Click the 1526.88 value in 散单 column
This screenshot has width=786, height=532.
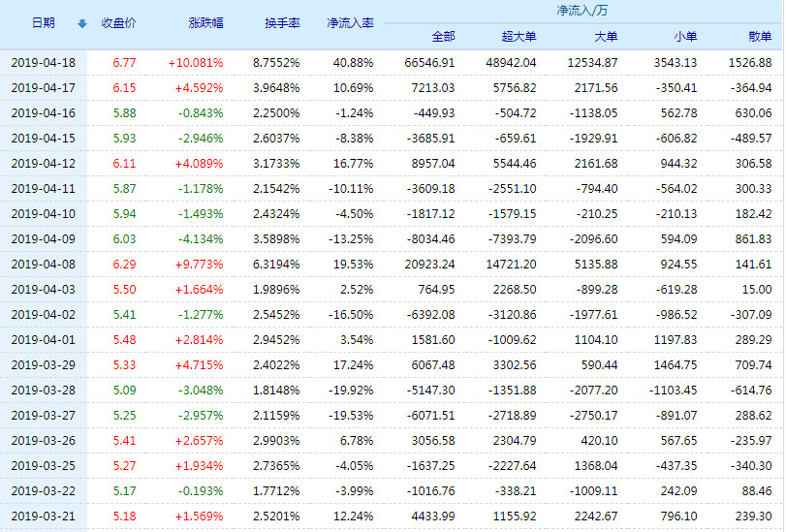750,62
